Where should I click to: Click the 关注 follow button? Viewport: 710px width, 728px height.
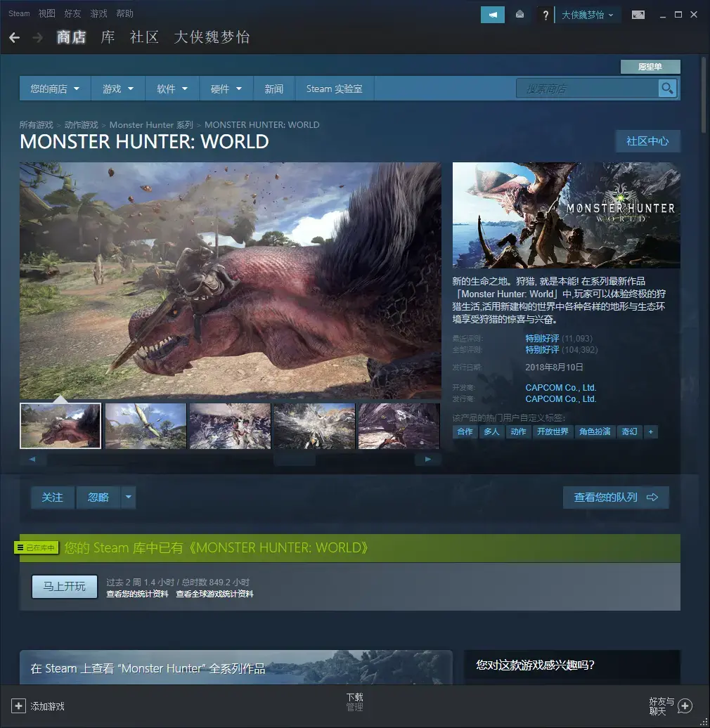point(53,498)
